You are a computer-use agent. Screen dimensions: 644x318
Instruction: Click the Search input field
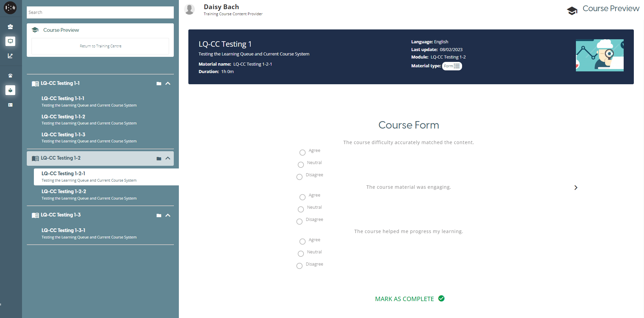[x=100, y=13]
